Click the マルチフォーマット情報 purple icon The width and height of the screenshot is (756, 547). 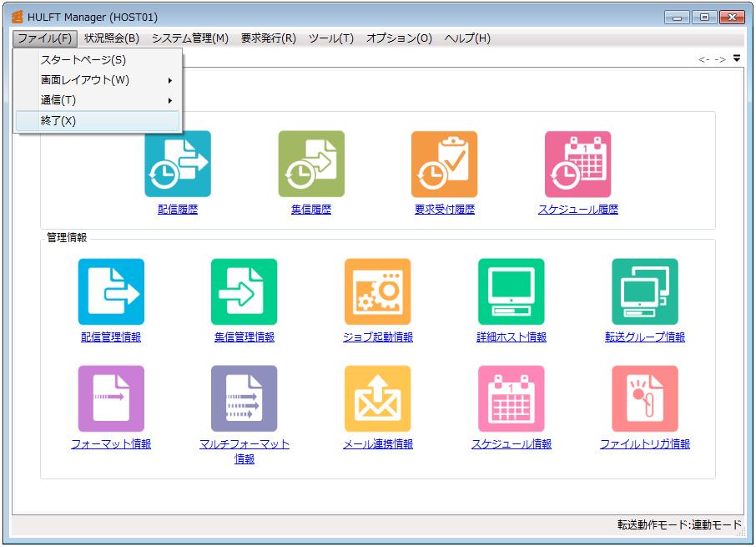(244, 398)
